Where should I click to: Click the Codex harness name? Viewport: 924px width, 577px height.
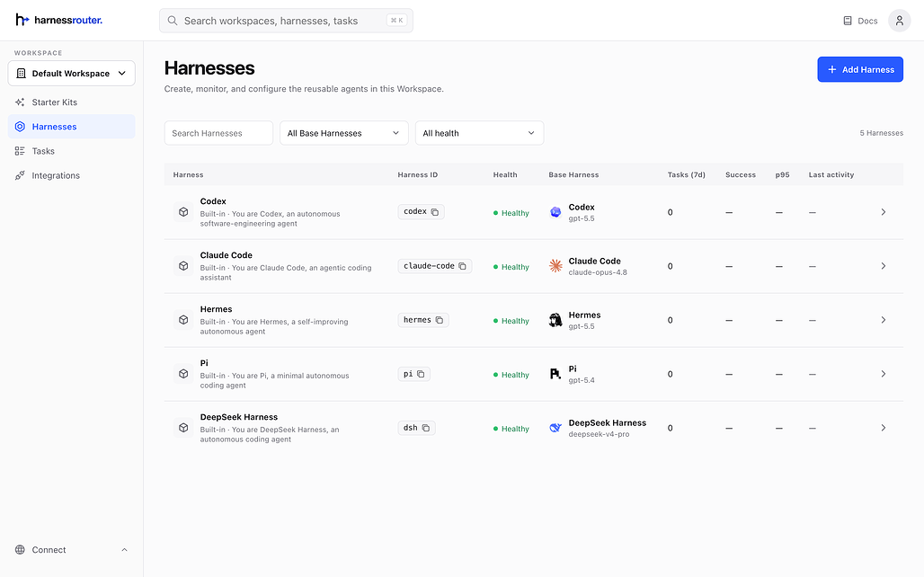point(213,201)
